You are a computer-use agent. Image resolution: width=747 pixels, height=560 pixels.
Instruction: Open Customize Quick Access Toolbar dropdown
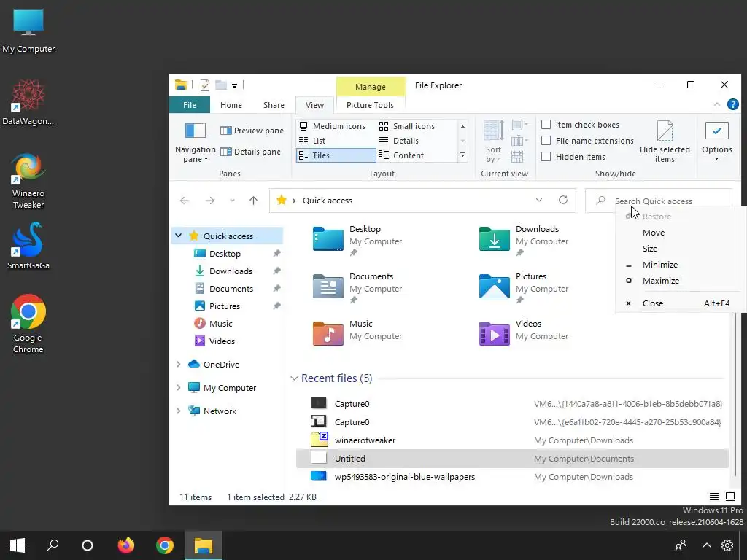coord(234,86)
